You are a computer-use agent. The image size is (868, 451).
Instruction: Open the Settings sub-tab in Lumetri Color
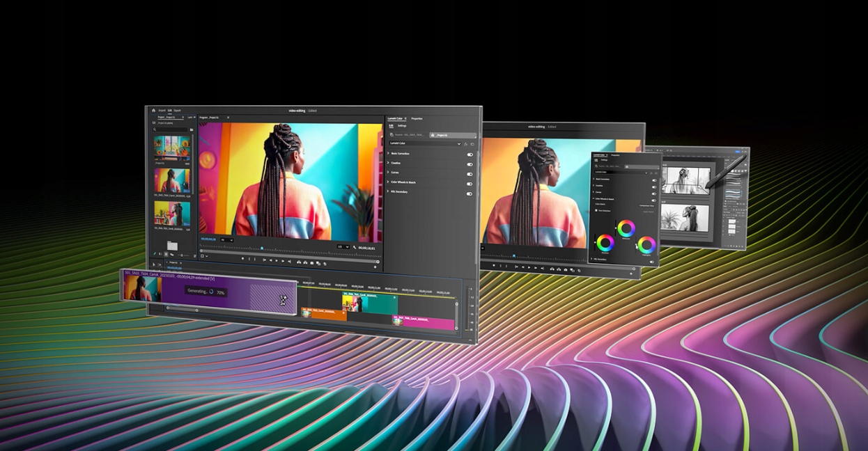coord(402,125)
